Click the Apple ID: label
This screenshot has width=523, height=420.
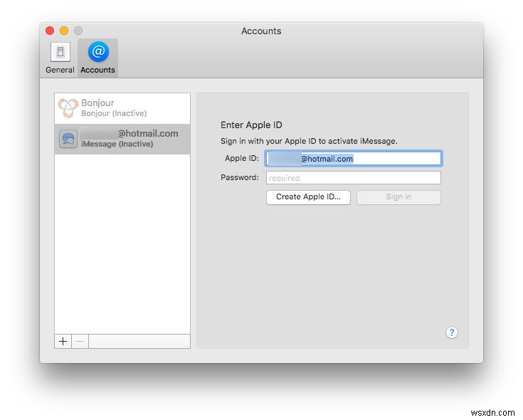coord(242,158)
